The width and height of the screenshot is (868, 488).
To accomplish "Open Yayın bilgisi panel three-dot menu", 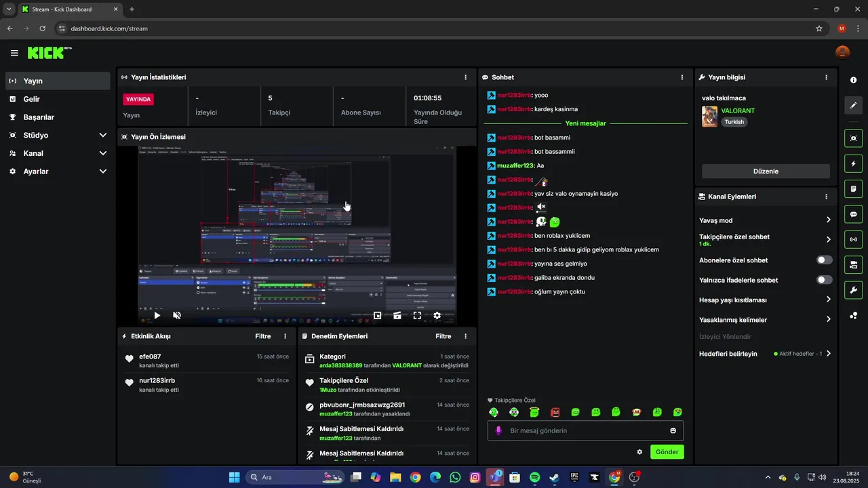I will point(826,77).
